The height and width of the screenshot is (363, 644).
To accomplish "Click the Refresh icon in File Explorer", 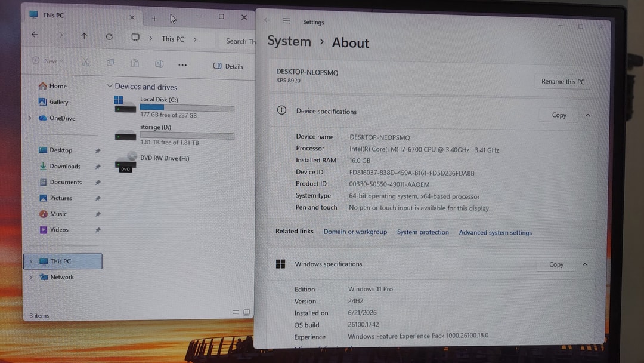I will tap(109, 36).
